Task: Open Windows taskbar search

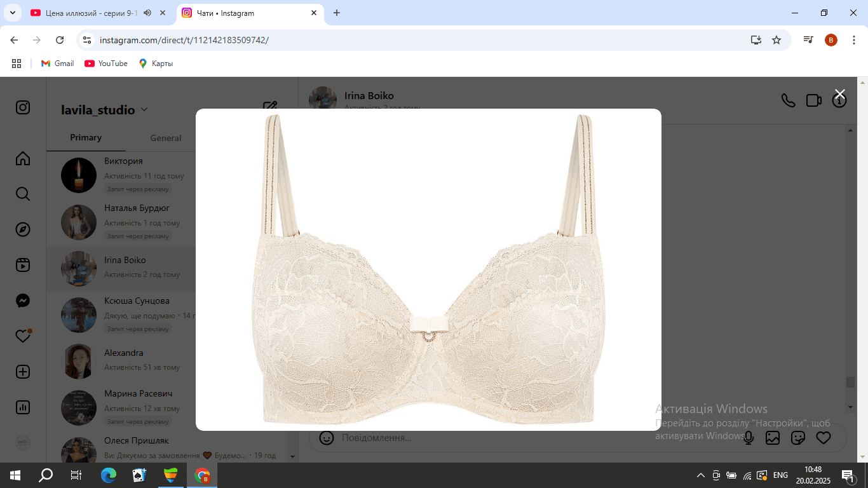Action: tap(46, 475)
